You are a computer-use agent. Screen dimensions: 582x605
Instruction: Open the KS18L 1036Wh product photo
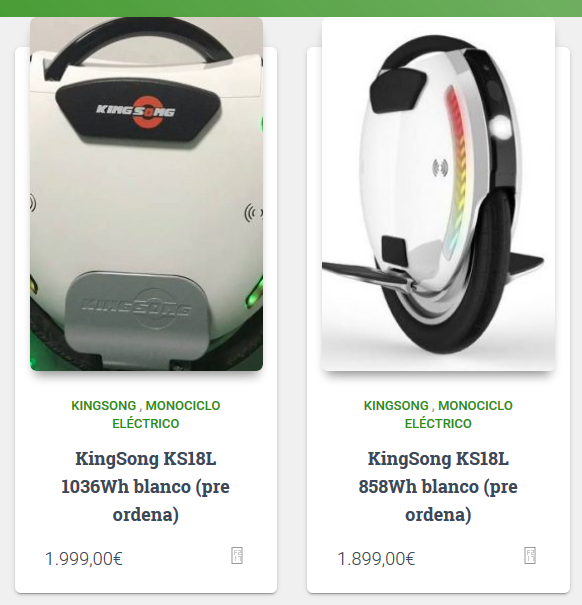pyautogui.click(x=147, y=194)
